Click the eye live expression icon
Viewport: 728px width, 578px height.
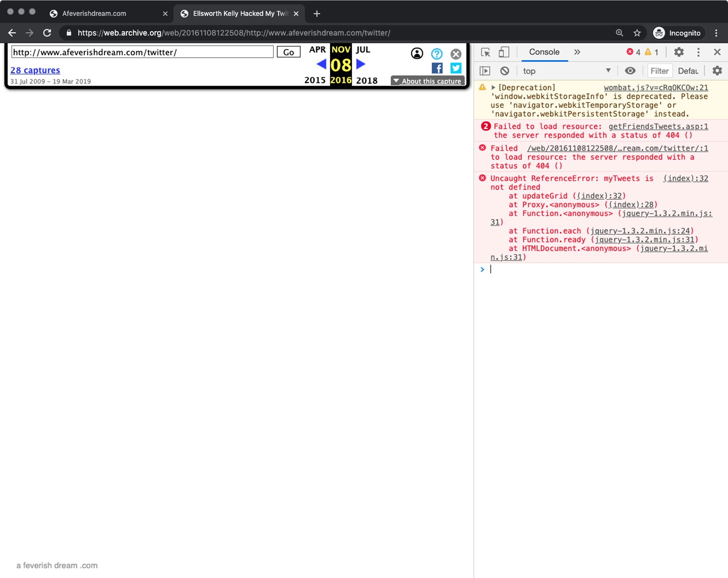point(630,71)
